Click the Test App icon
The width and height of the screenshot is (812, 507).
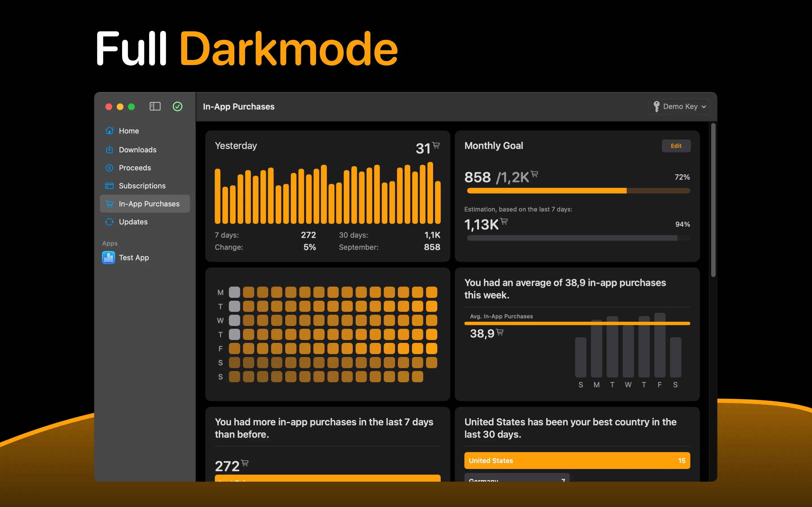tap(108, 257)
